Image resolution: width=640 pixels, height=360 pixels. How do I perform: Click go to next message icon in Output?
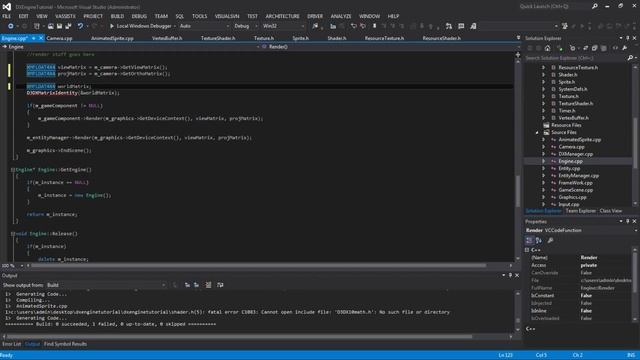[x=196, y=285]
